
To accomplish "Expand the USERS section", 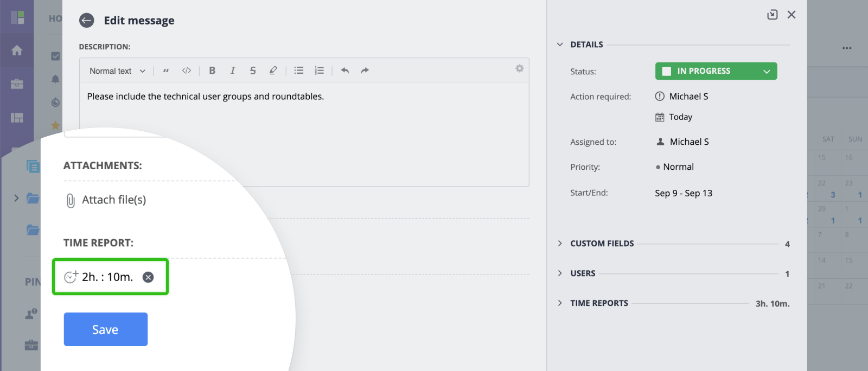I will click(x=560, y=273).
